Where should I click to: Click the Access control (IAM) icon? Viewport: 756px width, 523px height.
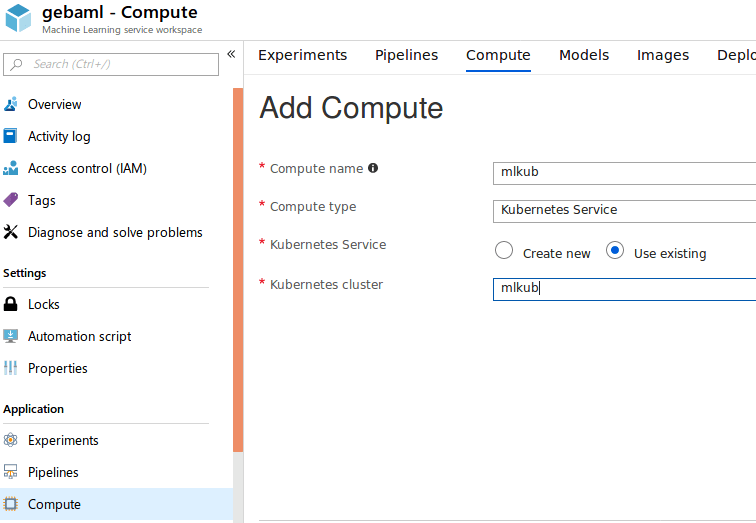click(11, 168)
